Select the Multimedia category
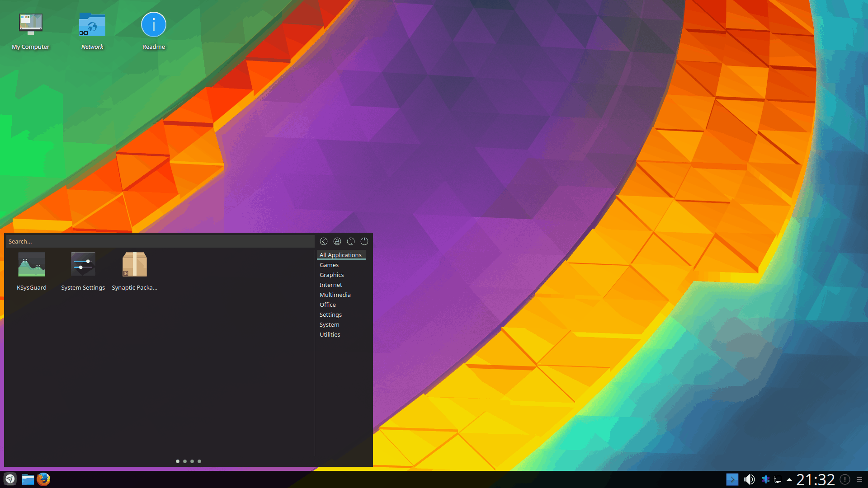 click(335, 295)
